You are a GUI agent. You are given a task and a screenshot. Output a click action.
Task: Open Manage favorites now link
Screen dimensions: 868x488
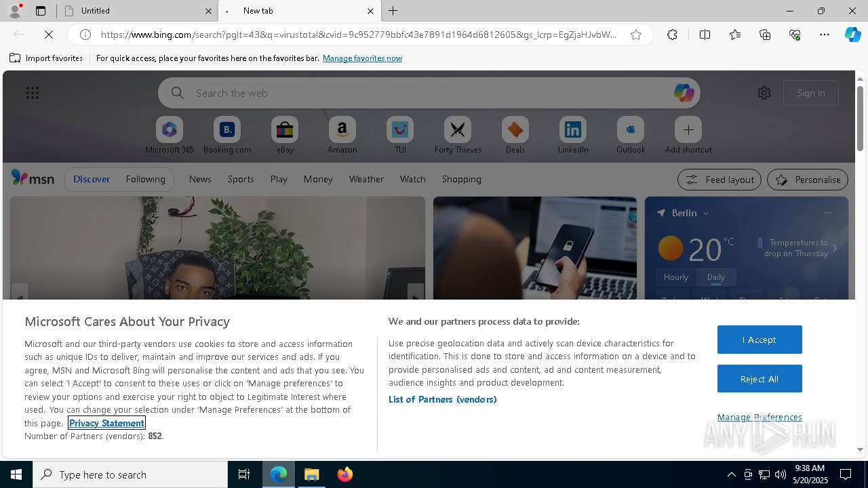tap(362, 58)
